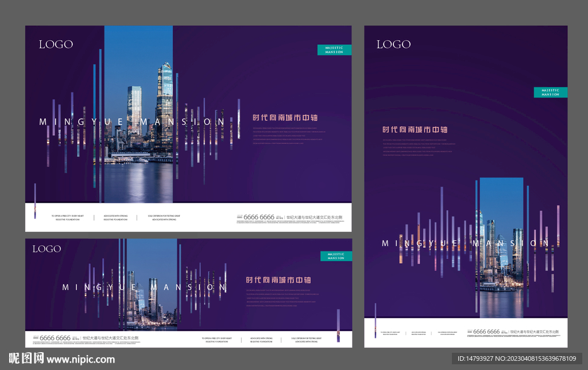The image size is (588, 370).
Task: Click the headline 时代向南城市中轴 on the vertical poster
Action: (x=415, y=129)
